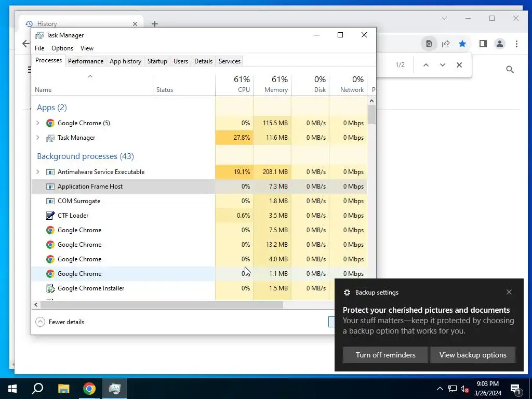532x399 pixels.
Task: Open Windows taskbar search
Action: [37, 389]
